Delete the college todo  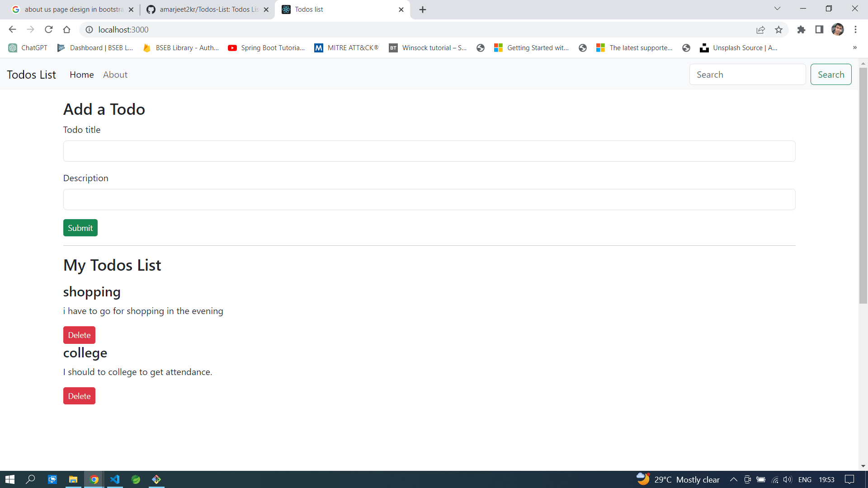pyautogui.click(x=79, y=396)
